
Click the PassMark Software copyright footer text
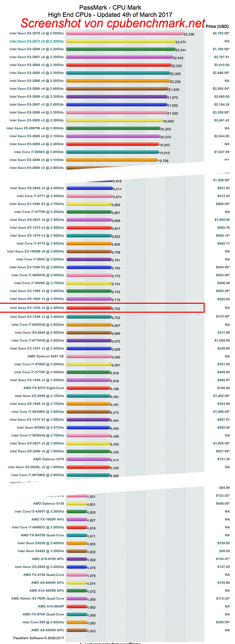pos(39,638)
